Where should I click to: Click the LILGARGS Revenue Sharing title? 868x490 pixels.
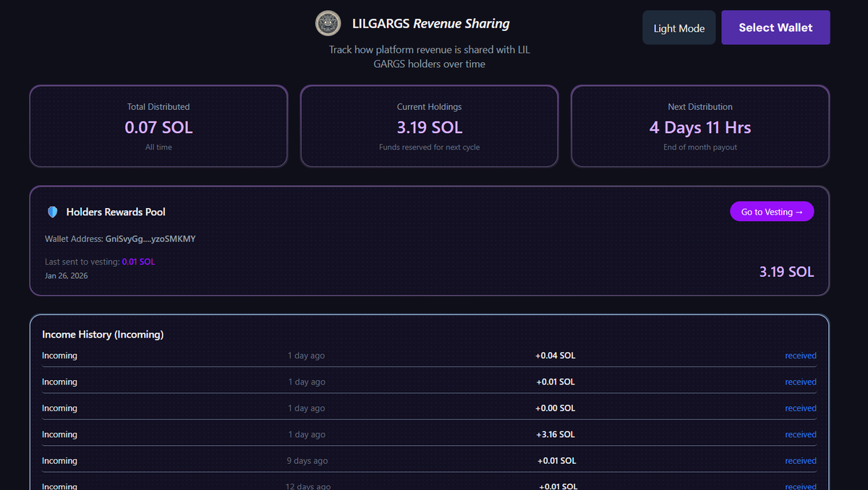430,23
